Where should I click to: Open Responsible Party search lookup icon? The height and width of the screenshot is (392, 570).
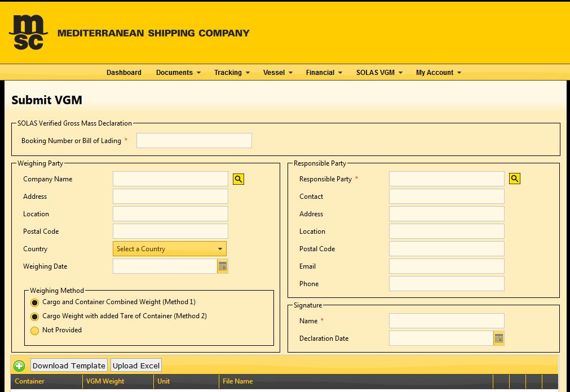point(514,179)
